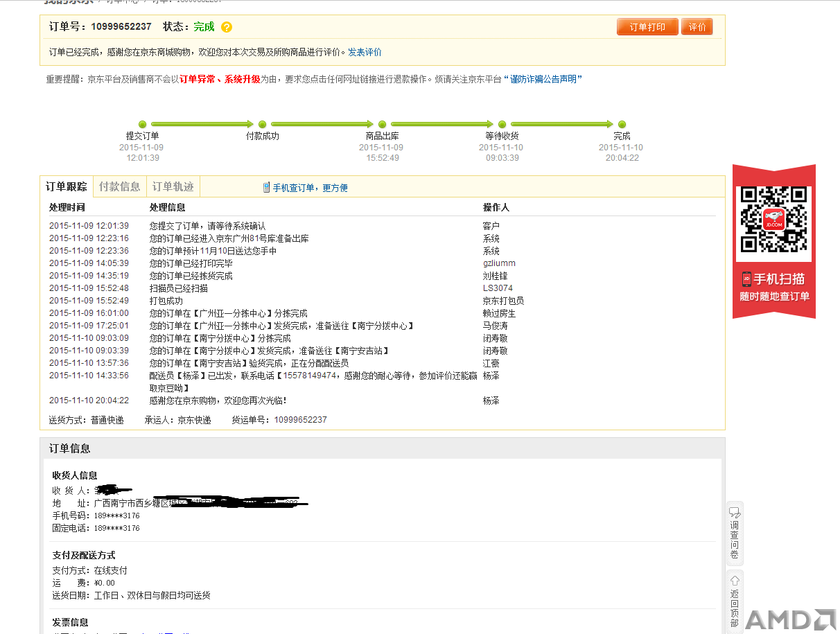Click the 支付方式: 在线支付 line

[x=90, y=570]
